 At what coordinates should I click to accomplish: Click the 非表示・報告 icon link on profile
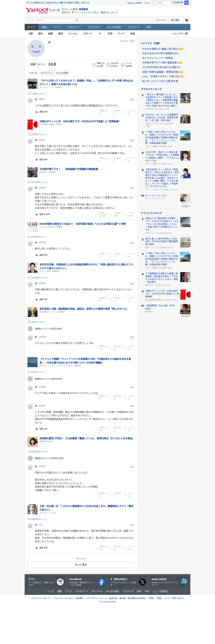[127, 41]
